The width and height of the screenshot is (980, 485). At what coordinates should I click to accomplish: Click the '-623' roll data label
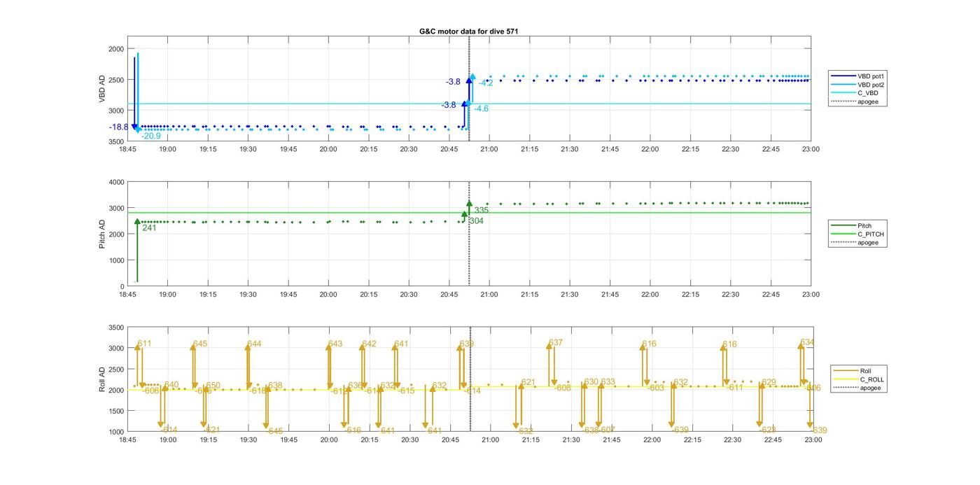click(x=766, y=430)
